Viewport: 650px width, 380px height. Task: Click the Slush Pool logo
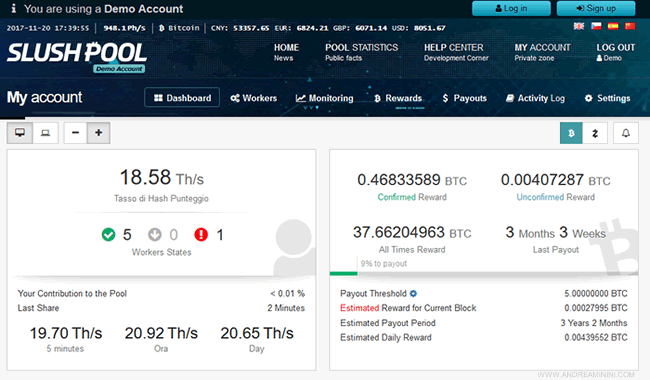77,53
